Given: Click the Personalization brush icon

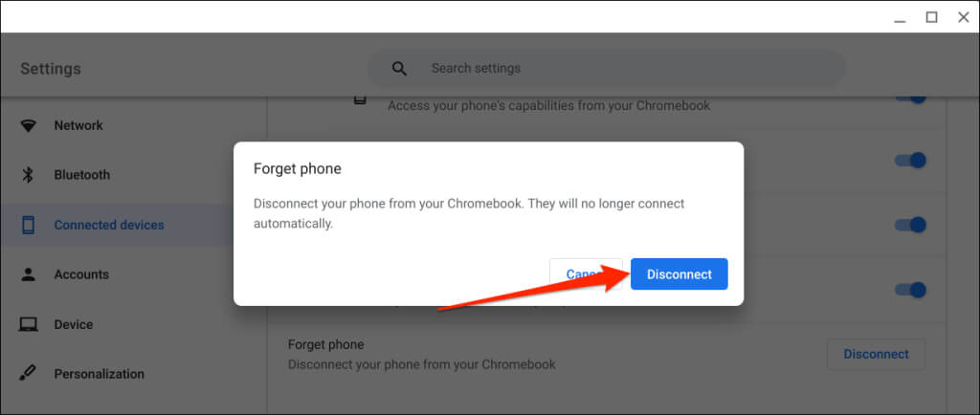Looking at the screenshot, I should click(x=29, y=374).
